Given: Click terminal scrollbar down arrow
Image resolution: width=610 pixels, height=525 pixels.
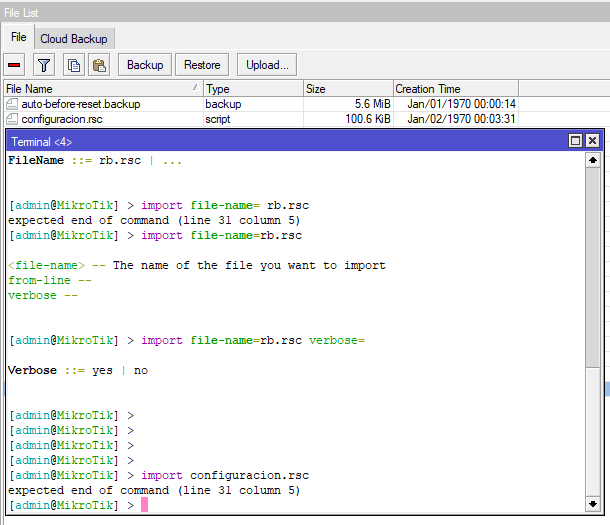Looking at the screenshot, I should (x=593, y=504).
